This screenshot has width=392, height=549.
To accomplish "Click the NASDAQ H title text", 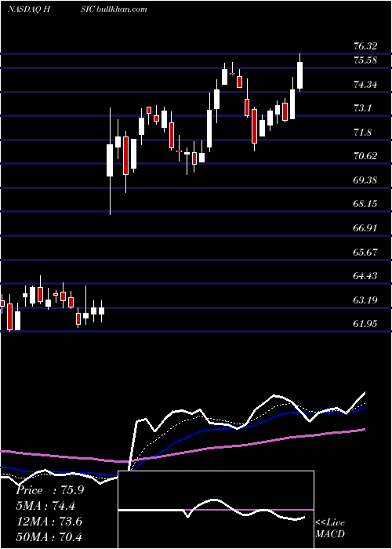I will [30, 9].
